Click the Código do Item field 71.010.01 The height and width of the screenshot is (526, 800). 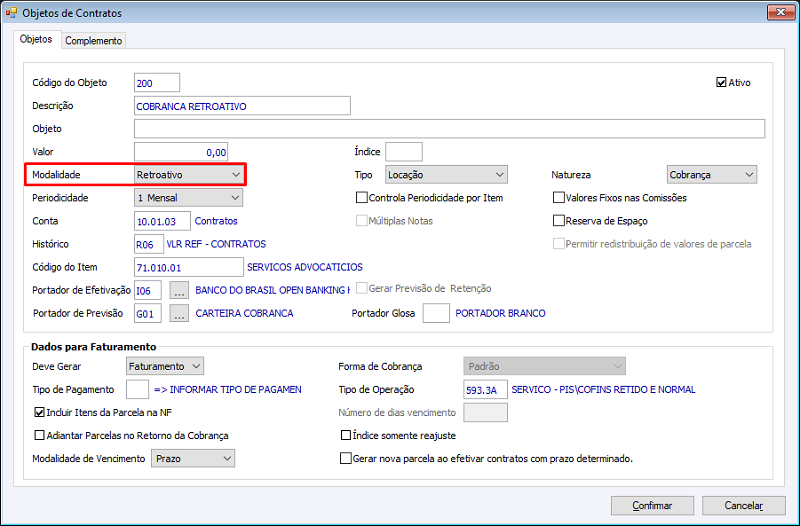189,267
